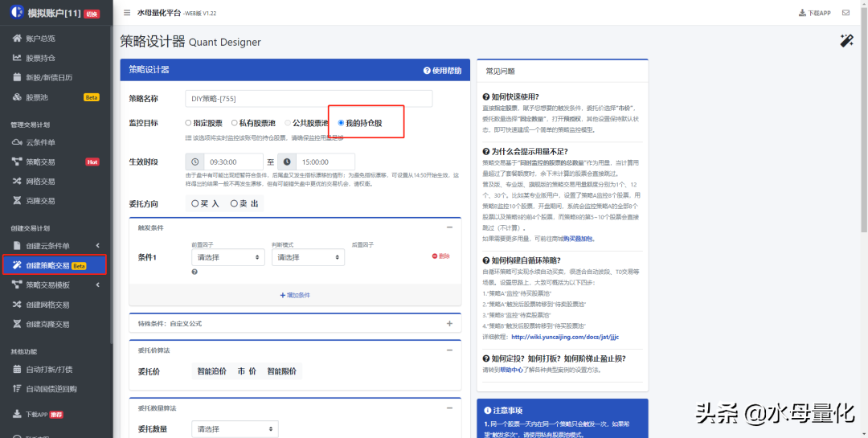
Task: Click the hourglass icon beside 创建克隆交易
Action: [x=17, y=324]
